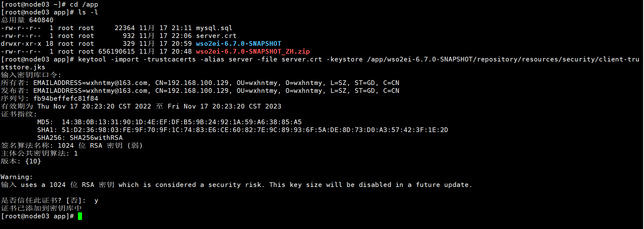Click the 输入密钥库口令 password prompt
The width and height of the screenshot is (644, 229).
point(31,75)
